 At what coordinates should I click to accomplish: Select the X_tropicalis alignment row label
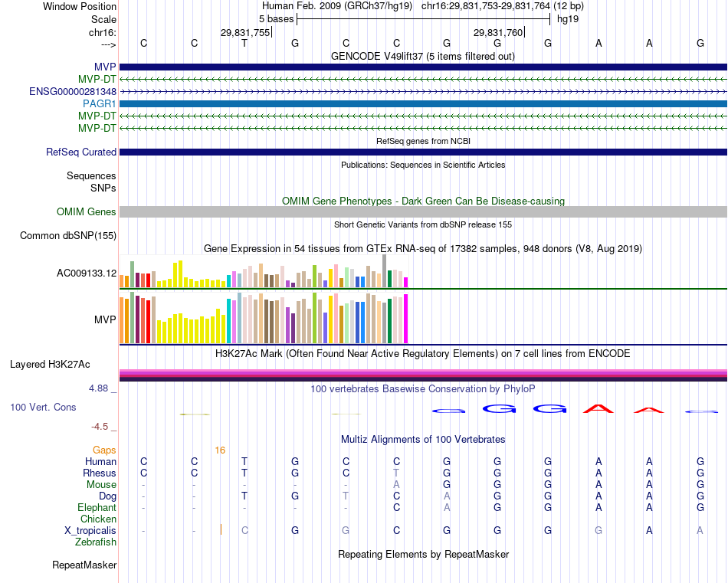click(x=90, y=531)
